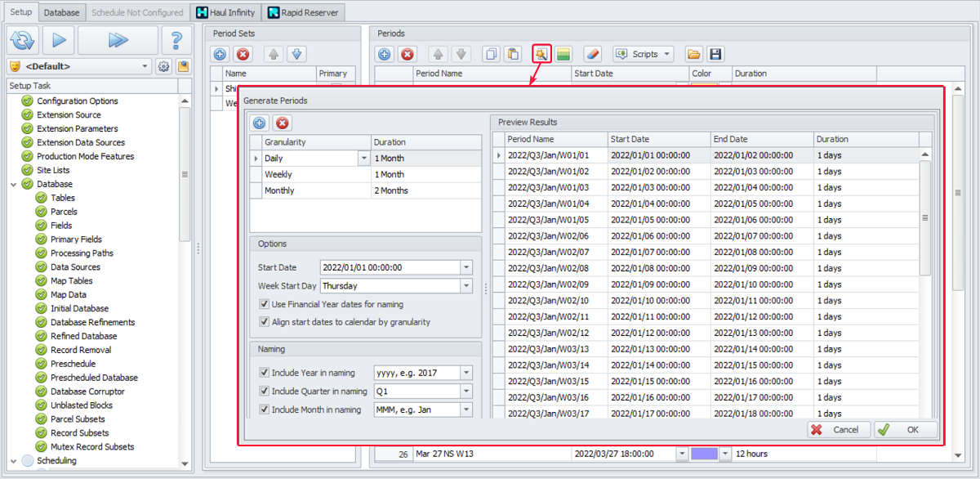Viewport: 980px width, 479px height.
Task: Open the Default scenario dropdown
Action: [x=145, y=66]
